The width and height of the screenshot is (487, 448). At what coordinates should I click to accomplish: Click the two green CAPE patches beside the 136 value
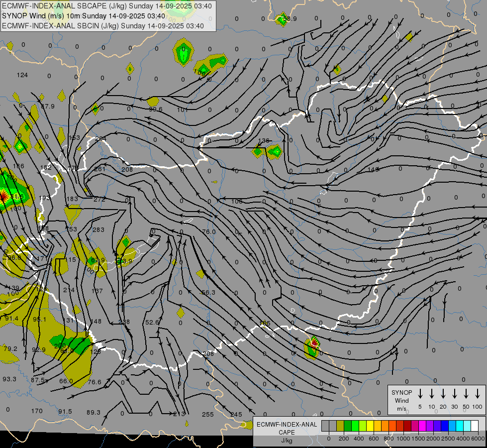(267, 152)
